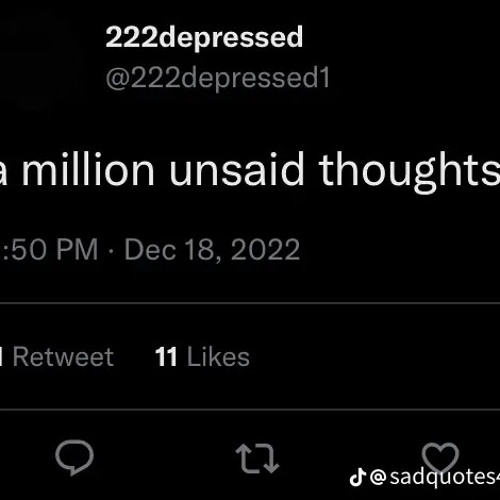
Task: Click the word unsaid in tweet
Action: pyautogui.click(x=237, y=169)
